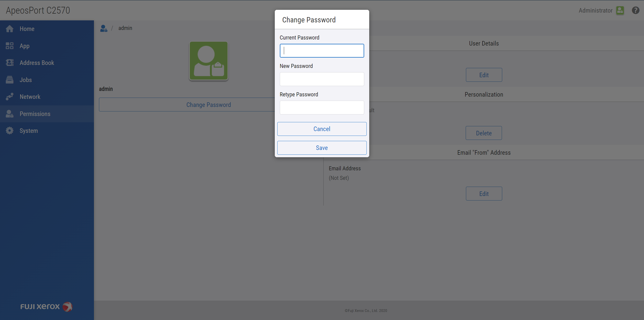Screen dimensions: 644x320
Task: Click the breadcrumb permissions user icon
Action: pos(104,28)
